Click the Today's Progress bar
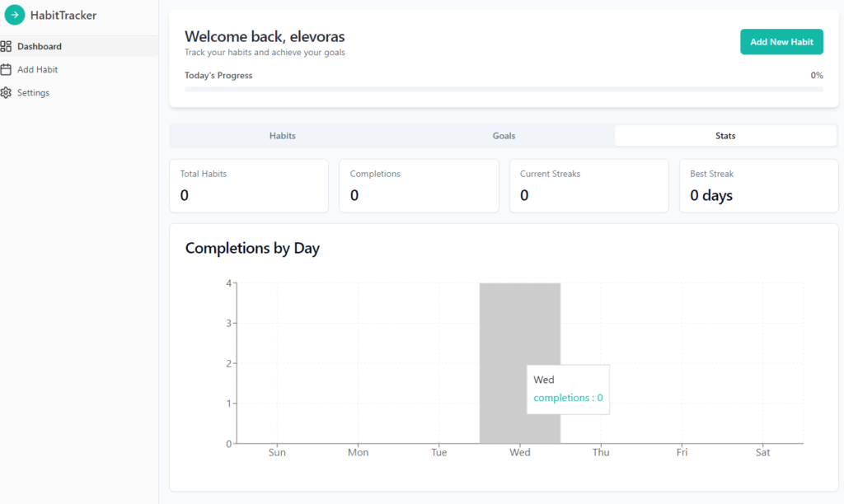This screenshot has height=504, width=844. tap(504, 89)
